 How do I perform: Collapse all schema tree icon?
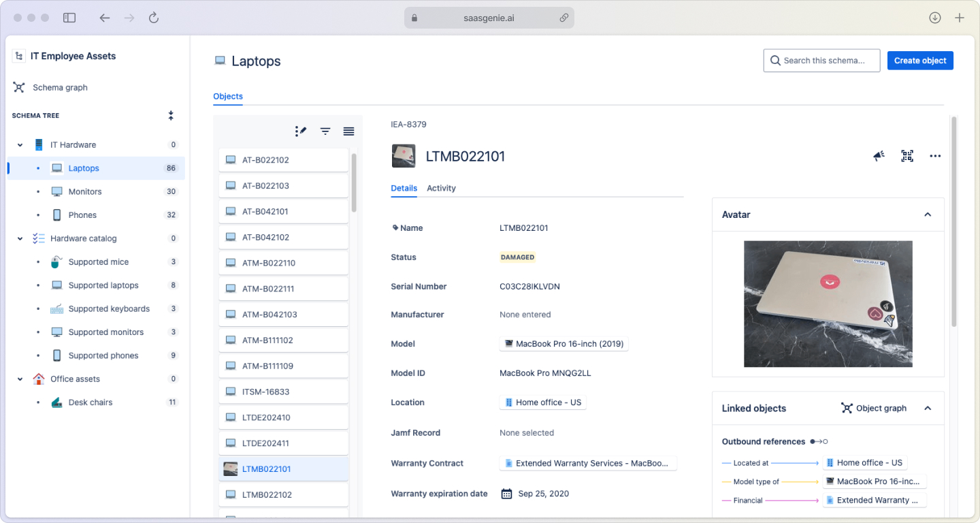[171, 116]
